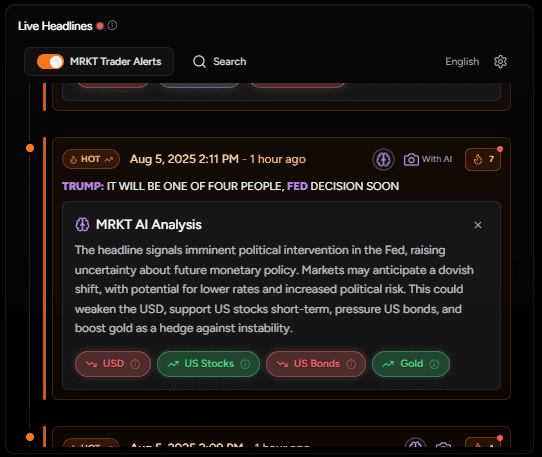Click the Aug 5, 2025 2:11 PM timestamp
Viewport: 542px width, 457px height.
[184, 159]
